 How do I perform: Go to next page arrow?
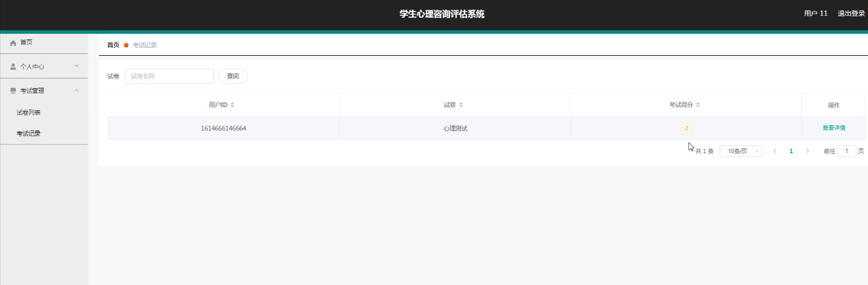pos(807,151)
